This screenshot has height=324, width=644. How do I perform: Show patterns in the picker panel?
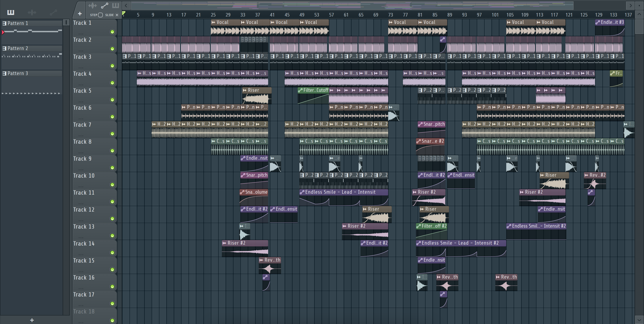(11, 12)
